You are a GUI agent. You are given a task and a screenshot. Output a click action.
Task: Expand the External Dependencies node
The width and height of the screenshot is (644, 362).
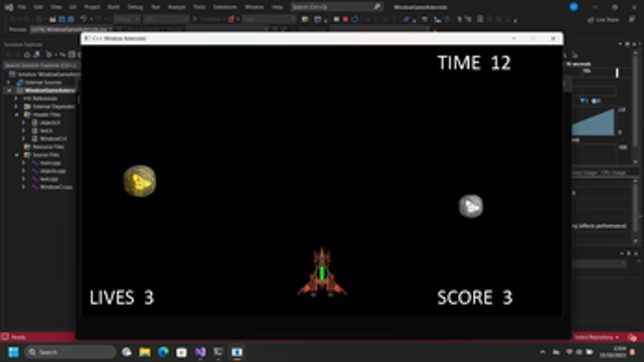point(17,106)
